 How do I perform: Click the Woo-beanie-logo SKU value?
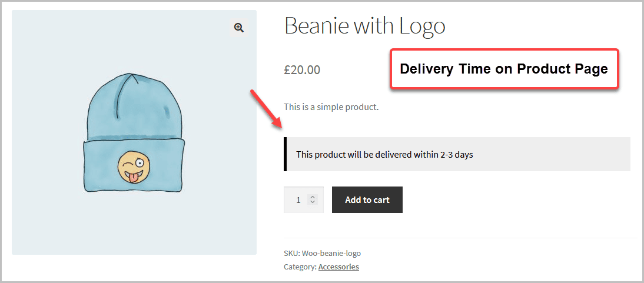tap(331, 253)
